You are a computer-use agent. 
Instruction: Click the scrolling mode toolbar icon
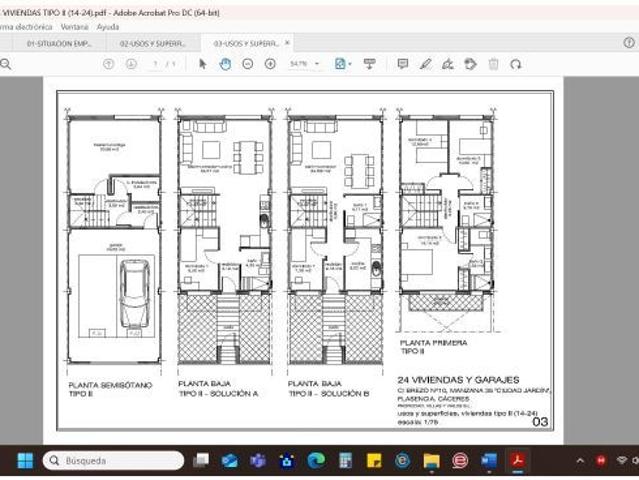(370, 64)
